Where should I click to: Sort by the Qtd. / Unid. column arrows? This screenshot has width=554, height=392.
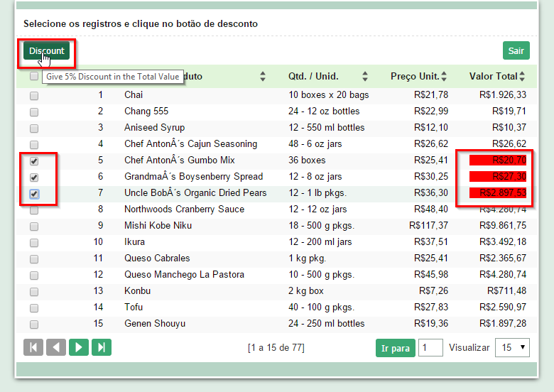365,77
